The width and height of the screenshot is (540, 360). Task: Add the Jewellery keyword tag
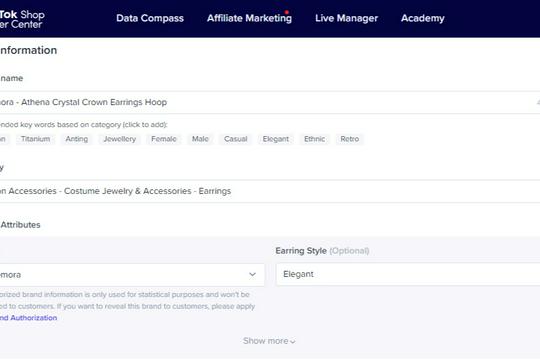pyautogui.click(x=120, y=139)
